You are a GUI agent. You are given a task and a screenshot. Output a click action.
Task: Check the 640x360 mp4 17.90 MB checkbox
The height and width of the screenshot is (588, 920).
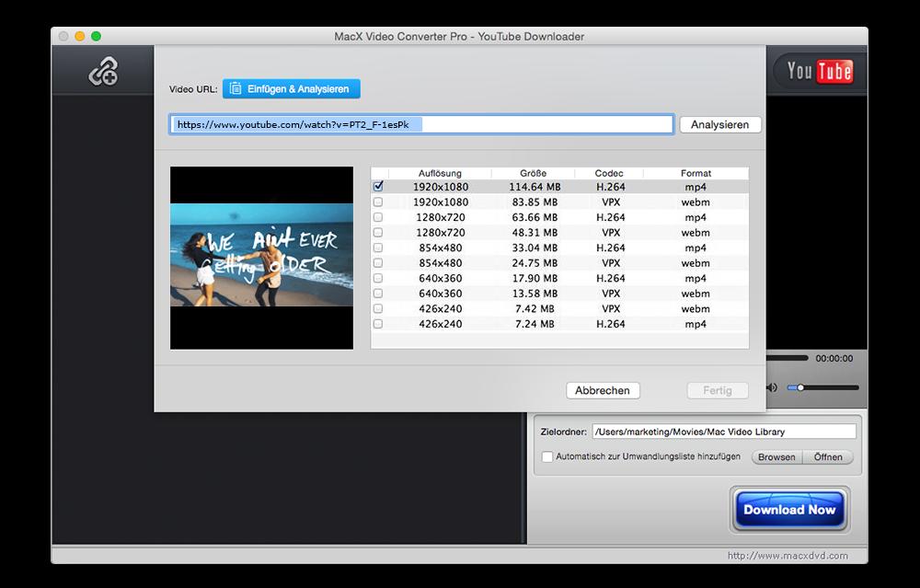point(378,278)
